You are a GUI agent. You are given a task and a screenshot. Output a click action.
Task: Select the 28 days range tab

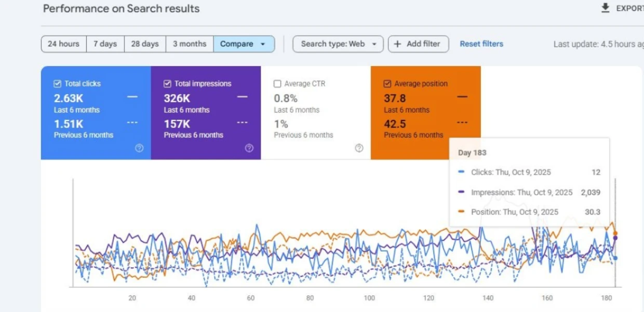(145, 44)
